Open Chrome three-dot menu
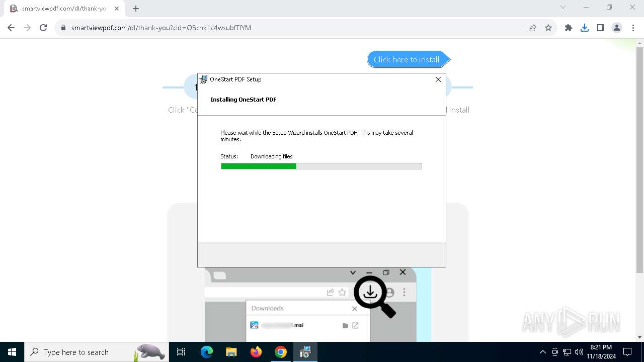 (x=633, y=28)
